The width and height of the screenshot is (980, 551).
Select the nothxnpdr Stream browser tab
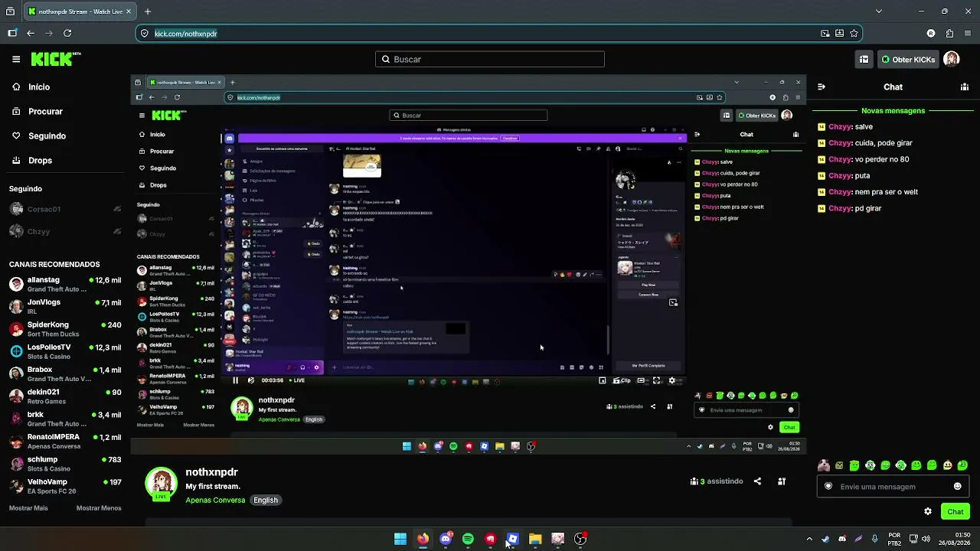pyautogui.click(x=80, y=11)
